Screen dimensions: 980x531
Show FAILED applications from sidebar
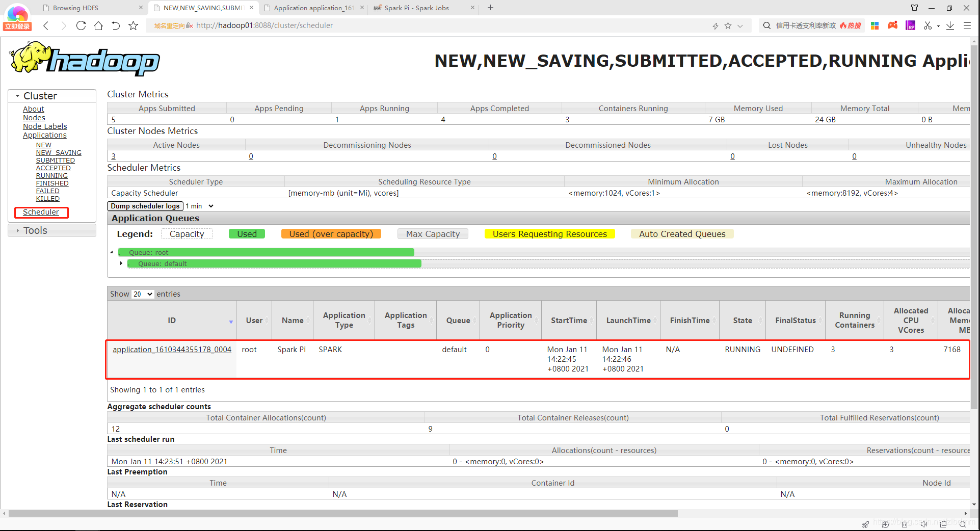47,191
